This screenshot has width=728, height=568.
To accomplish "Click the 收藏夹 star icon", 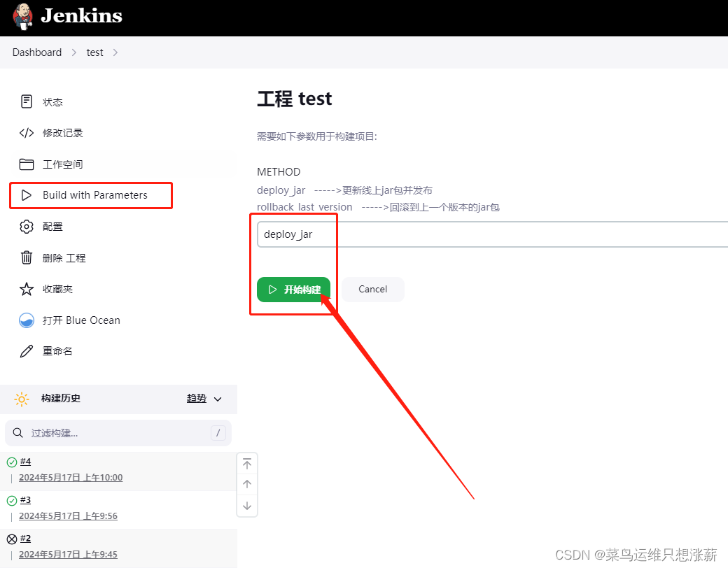I will click(27, 289).
